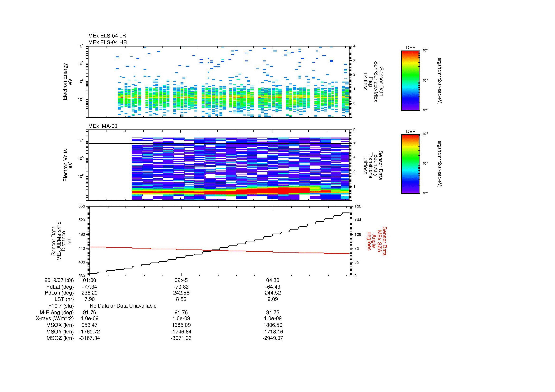Click the LST value '9.09'

tap(273, 299)
